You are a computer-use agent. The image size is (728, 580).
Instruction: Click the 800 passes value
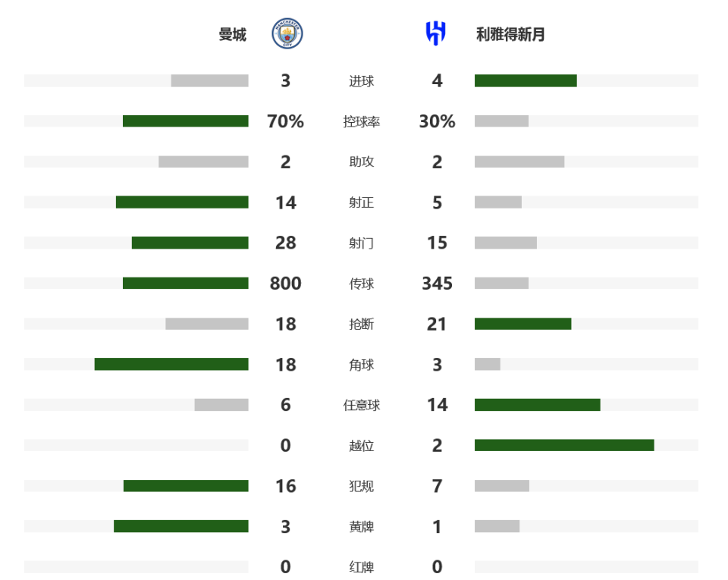286,283
